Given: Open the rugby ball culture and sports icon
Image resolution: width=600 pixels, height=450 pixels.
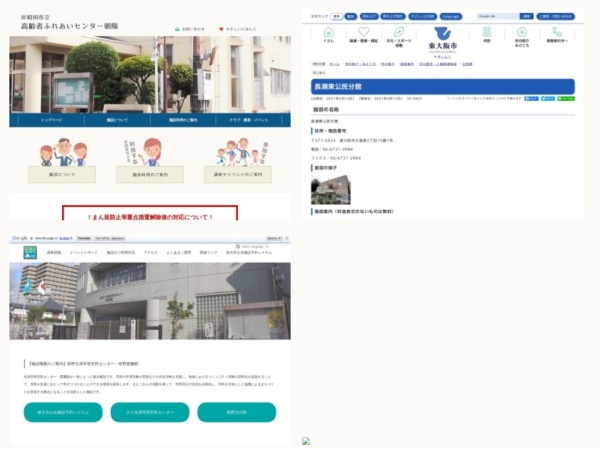Looking at the screenshot, I should point(399,31).
